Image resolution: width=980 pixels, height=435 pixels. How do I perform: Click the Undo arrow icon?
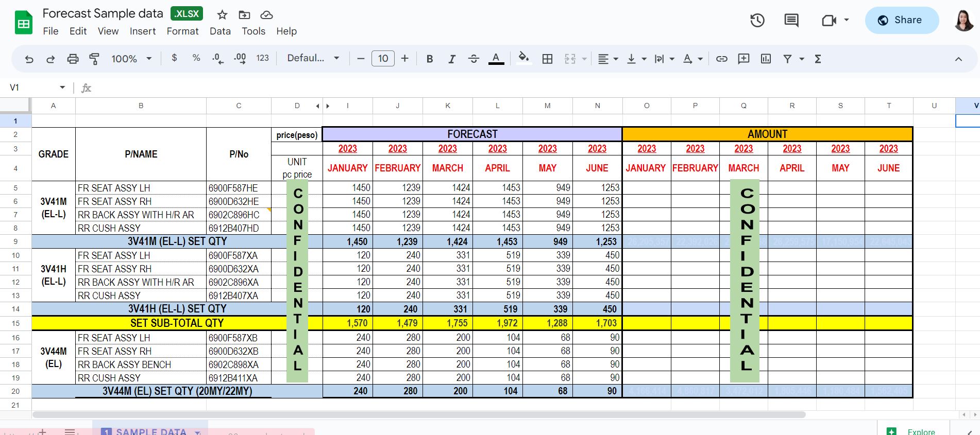29,59
